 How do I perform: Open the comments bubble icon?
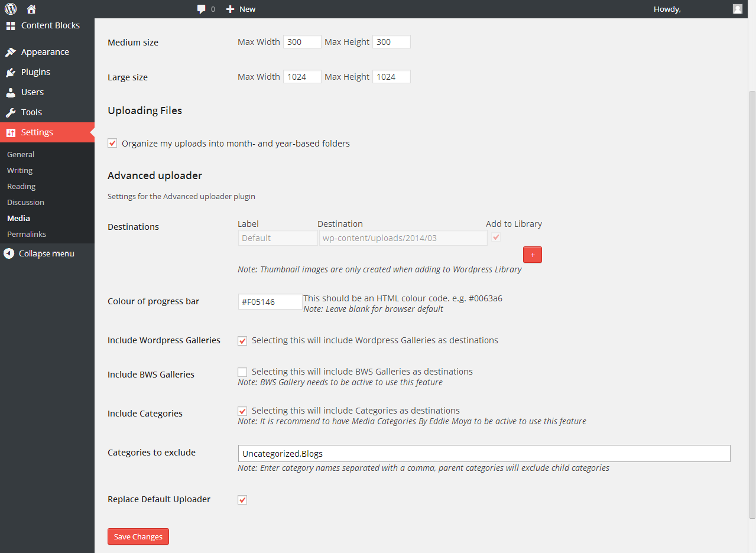click(202, 9)
